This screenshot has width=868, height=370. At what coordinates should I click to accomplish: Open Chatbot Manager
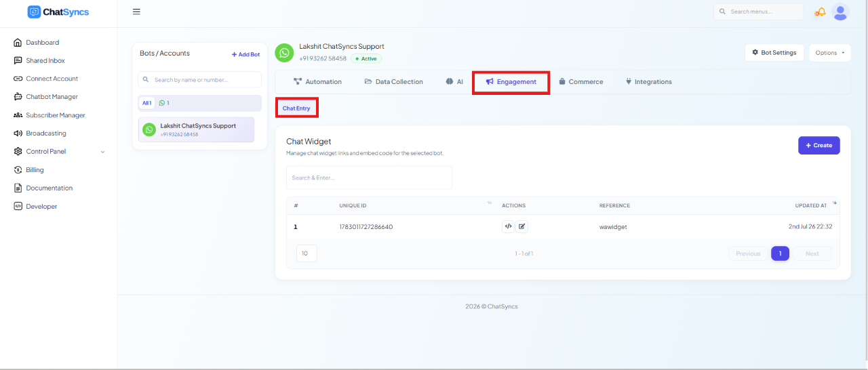pos(52,97)
